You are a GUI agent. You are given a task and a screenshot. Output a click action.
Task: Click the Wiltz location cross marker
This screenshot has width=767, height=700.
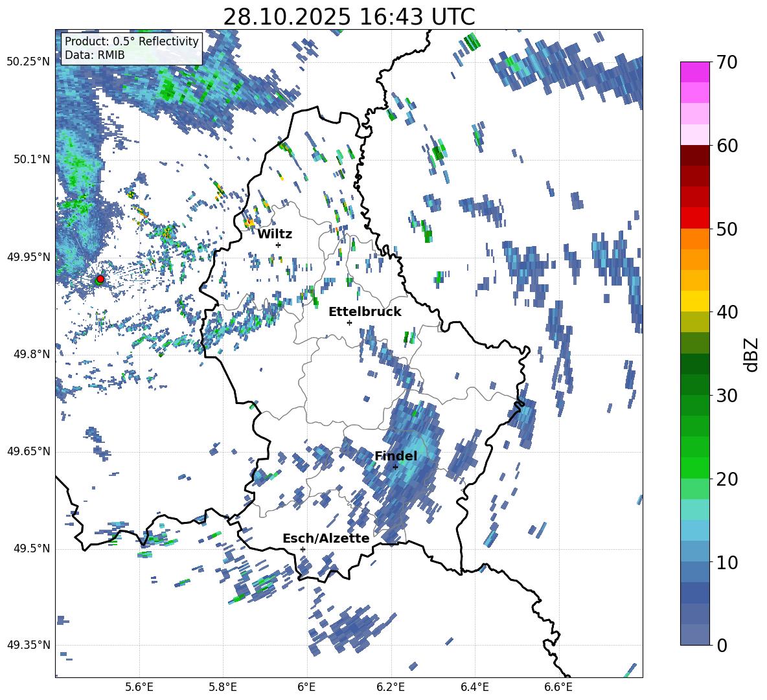279,245
